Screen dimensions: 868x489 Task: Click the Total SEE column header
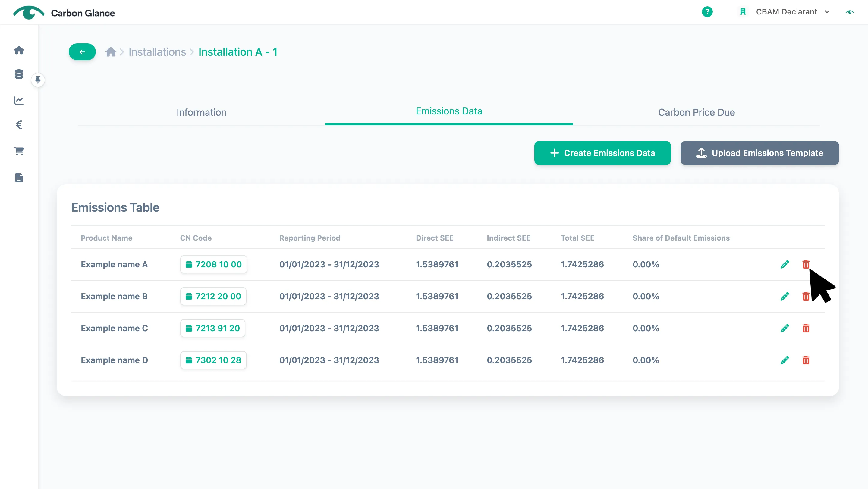click(577, 238)
